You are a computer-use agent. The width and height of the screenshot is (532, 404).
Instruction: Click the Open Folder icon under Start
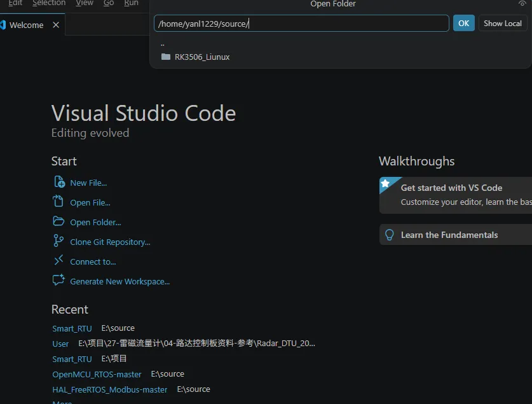[x=58, y=221]
